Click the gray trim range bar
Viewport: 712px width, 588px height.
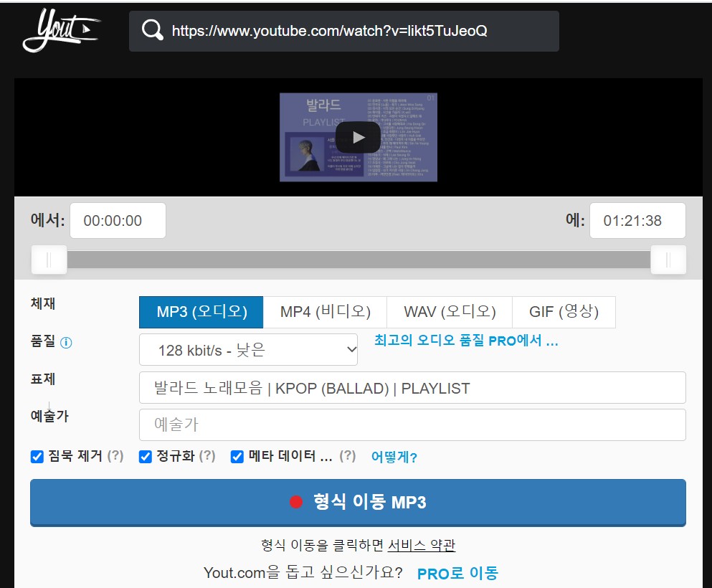359,260
